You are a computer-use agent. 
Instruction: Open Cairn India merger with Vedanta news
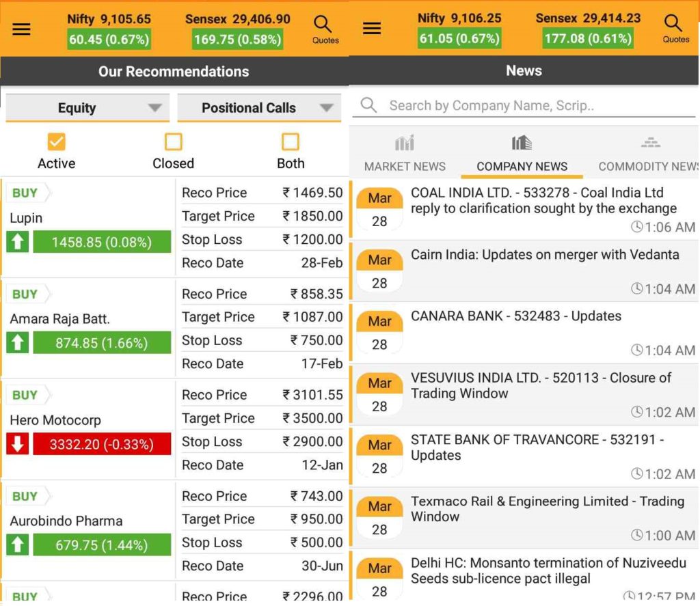tap(544, 255)
